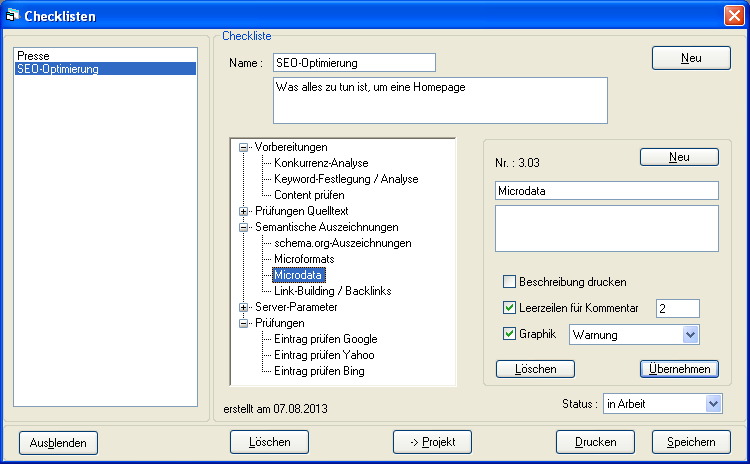
Task: Click the Übernehmen button
Action: 679,369
